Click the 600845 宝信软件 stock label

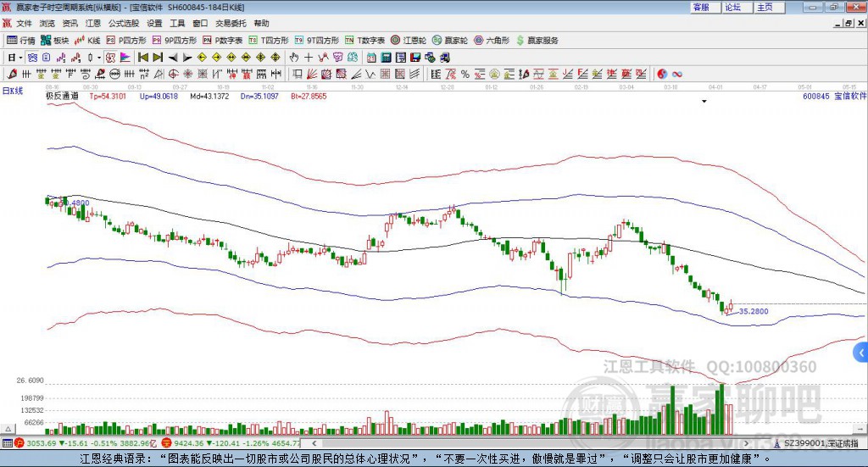(834, 96)
